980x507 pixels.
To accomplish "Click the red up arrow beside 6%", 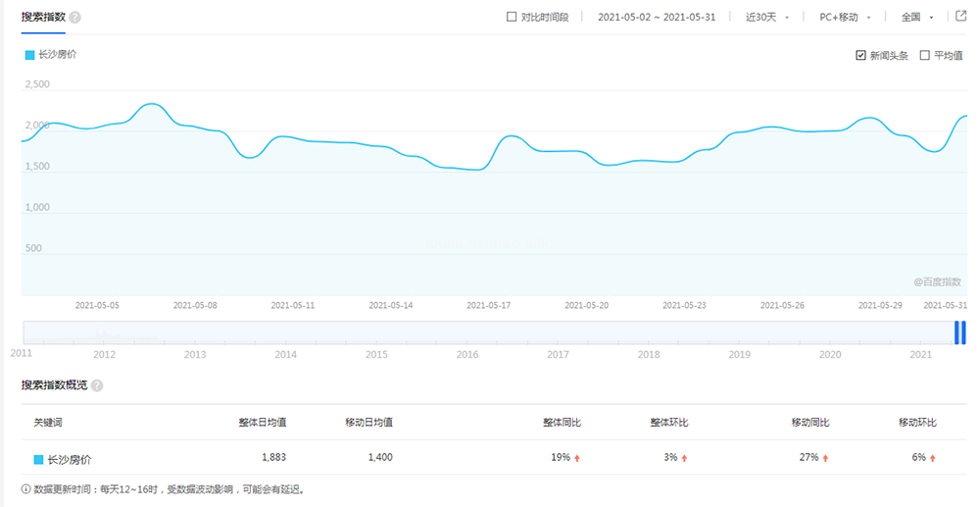I will click(x=934, y=458).
